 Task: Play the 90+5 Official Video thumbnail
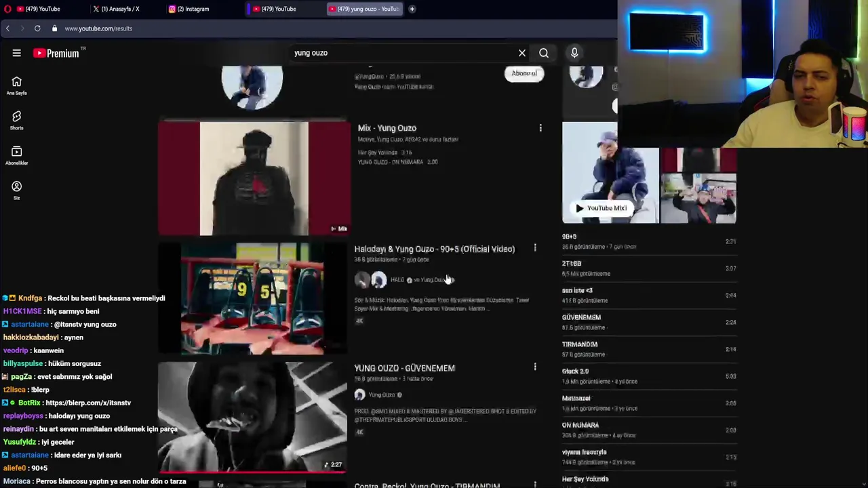click(x=252, y=298)
